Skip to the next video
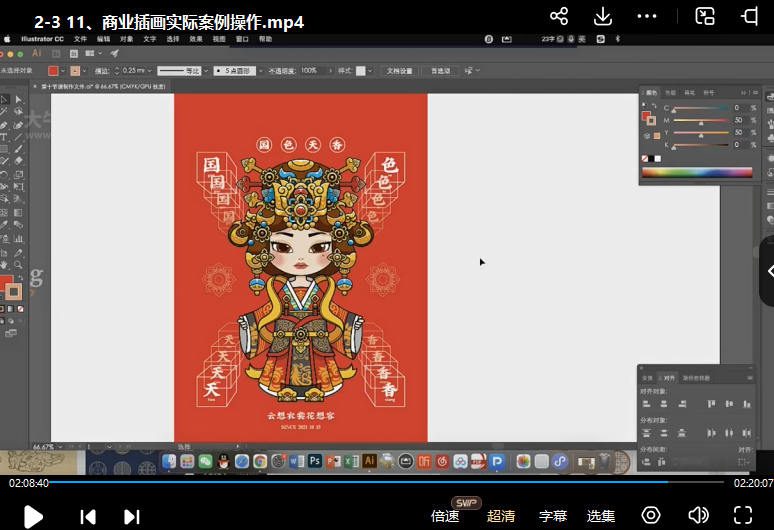 (131, 516)
